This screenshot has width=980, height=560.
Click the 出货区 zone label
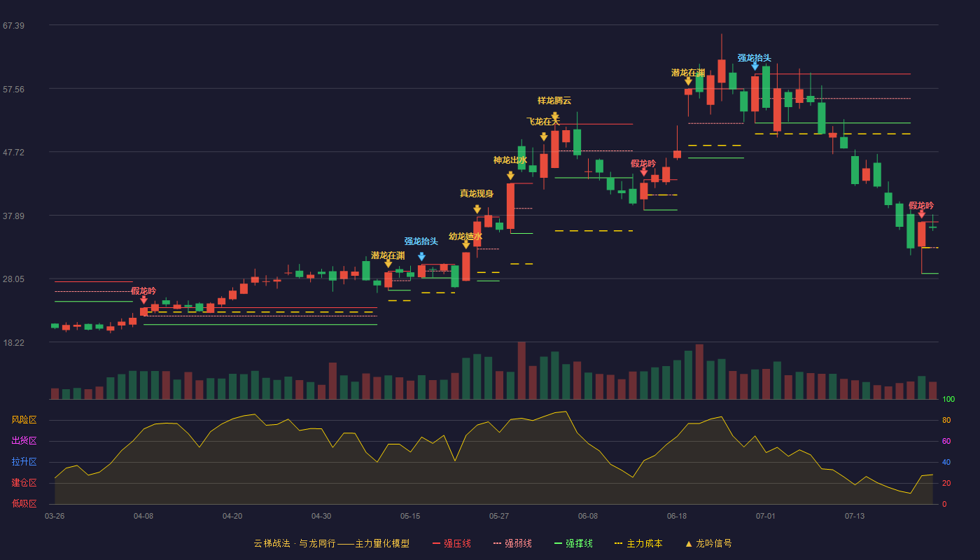[x=24, y=441]
